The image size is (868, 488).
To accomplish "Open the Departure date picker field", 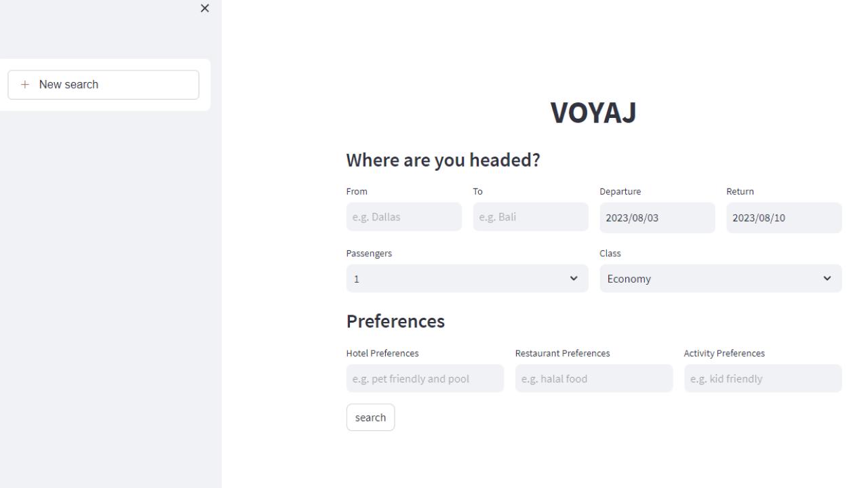I will 656,218.
